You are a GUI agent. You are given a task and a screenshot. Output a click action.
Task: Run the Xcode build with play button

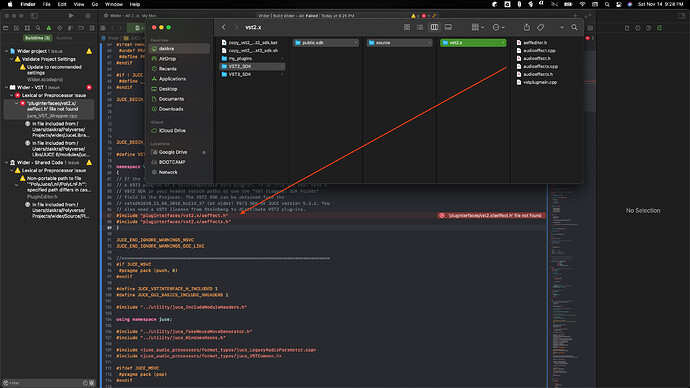71,16
